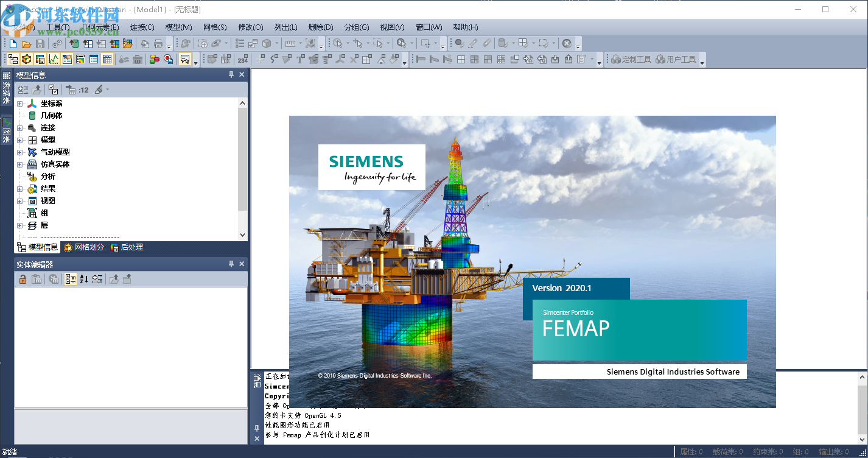This screenshot has height=458, width=868.
Task: Open the 视图(V) menu
Action: pos(392,27)
